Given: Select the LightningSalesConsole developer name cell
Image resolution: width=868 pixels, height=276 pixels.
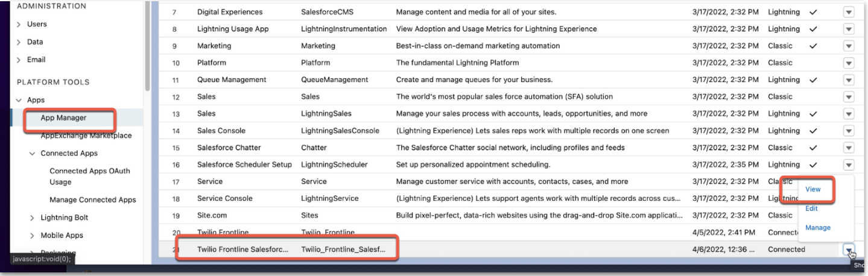Looking at the screenshot, I should point(340,131).
